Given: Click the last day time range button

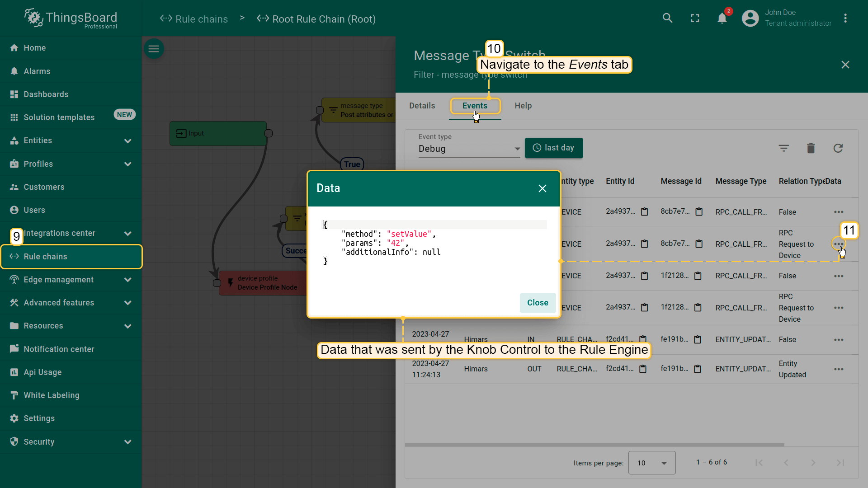Looking at the screenshot, I should click(x=553, y=148).
